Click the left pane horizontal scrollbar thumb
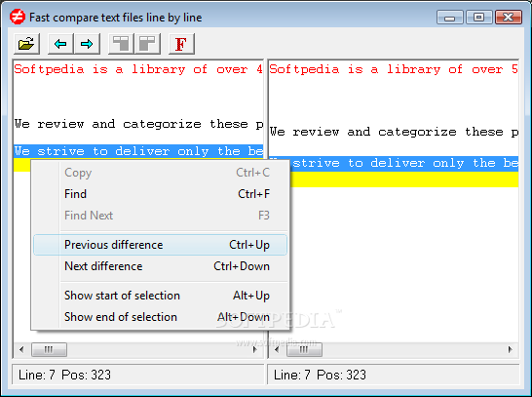Image resolution: width=532 pixels, height=397 pixels. [49, 349]
